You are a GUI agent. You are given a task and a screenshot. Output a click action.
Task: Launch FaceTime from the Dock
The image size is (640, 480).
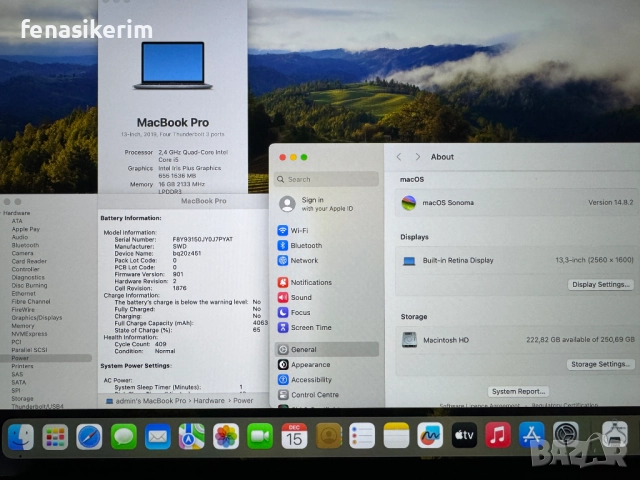click(260, 436)
